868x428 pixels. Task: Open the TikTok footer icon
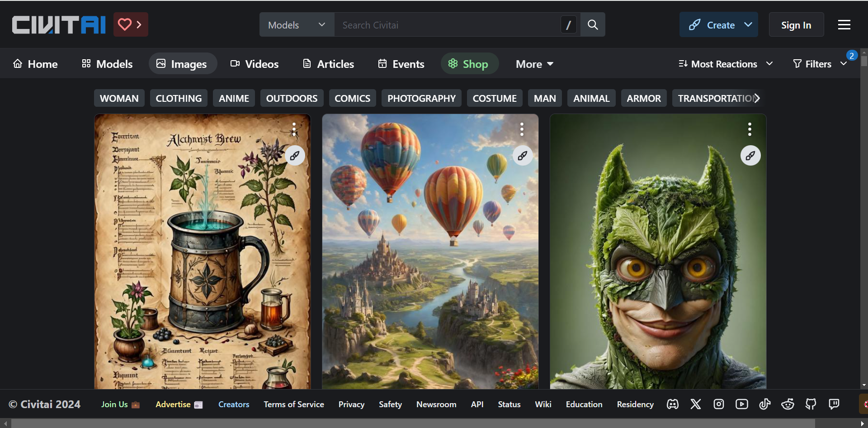click(x=764, y=404)
